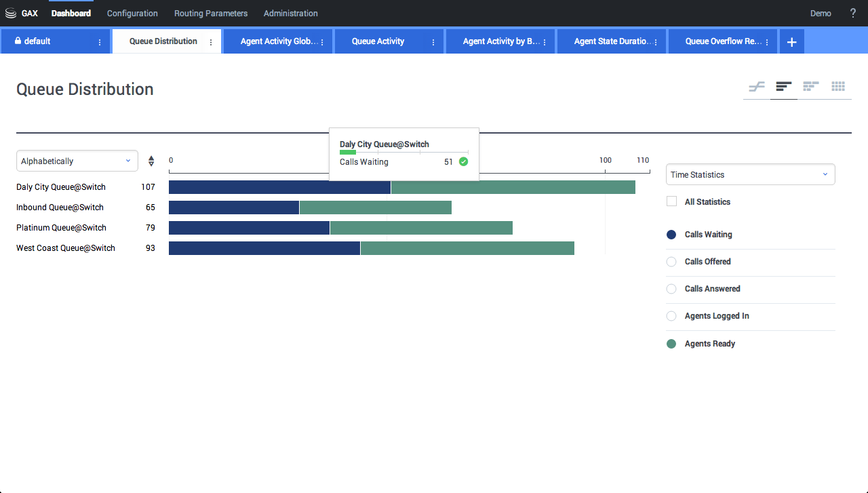Image resolution: width=868 pixels, height=493 pixels.
Task: Open options menu for Queue Distribution tab
Action: point(211,42)
